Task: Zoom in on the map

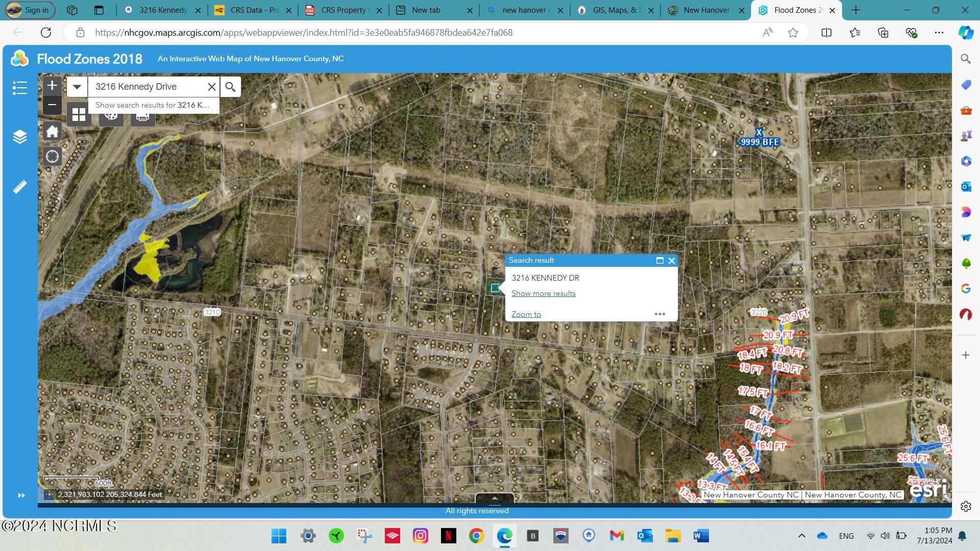Action: pyautogui.click(x=52, y=86)
